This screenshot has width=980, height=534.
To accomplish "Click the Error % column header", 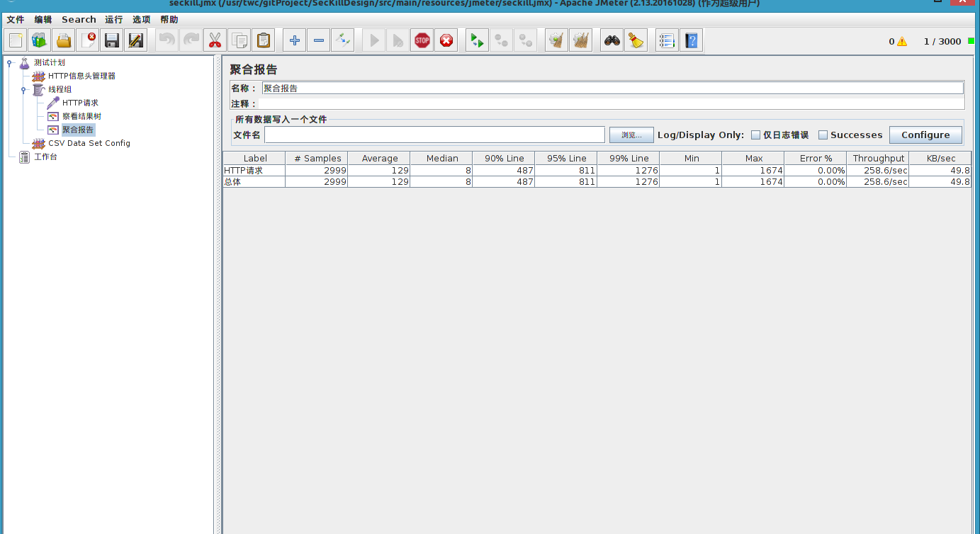I will coord(816,158).
